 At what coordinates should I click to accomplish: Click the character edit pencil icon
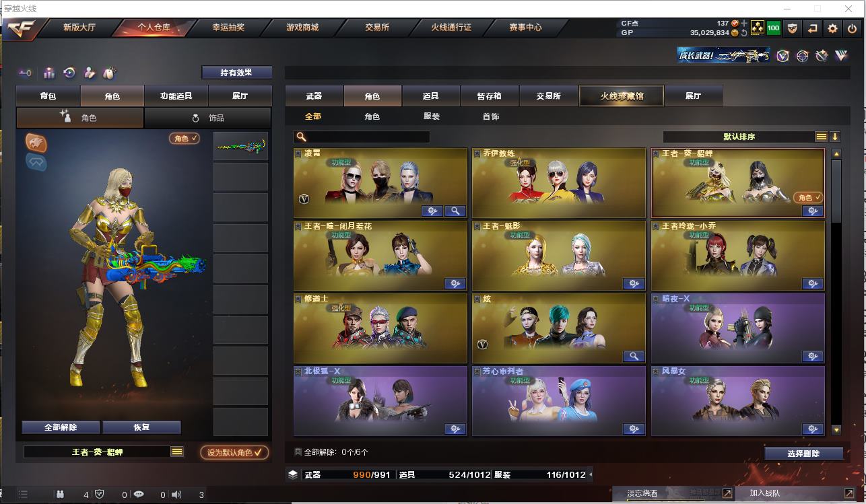click(89, 73)
